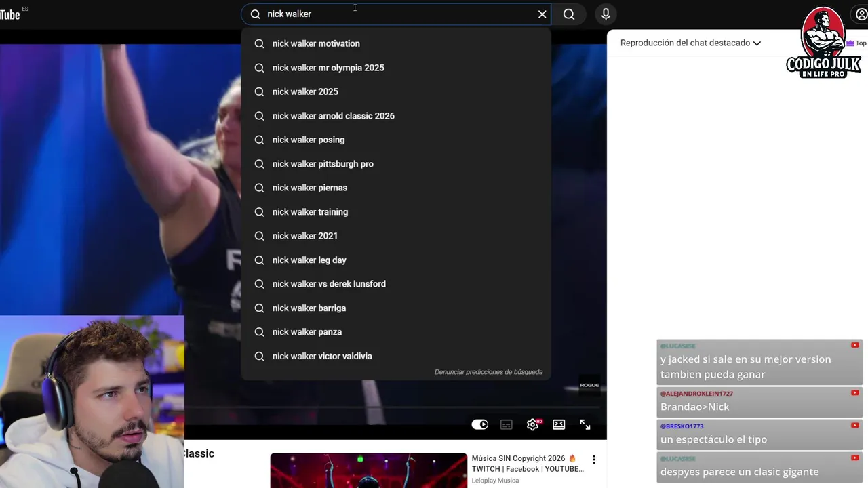The height and width of the screenshot is (488, 868).
Task: Click search icon beside 'nick walker victor valdivia'
Action: [x=259, y=357]
